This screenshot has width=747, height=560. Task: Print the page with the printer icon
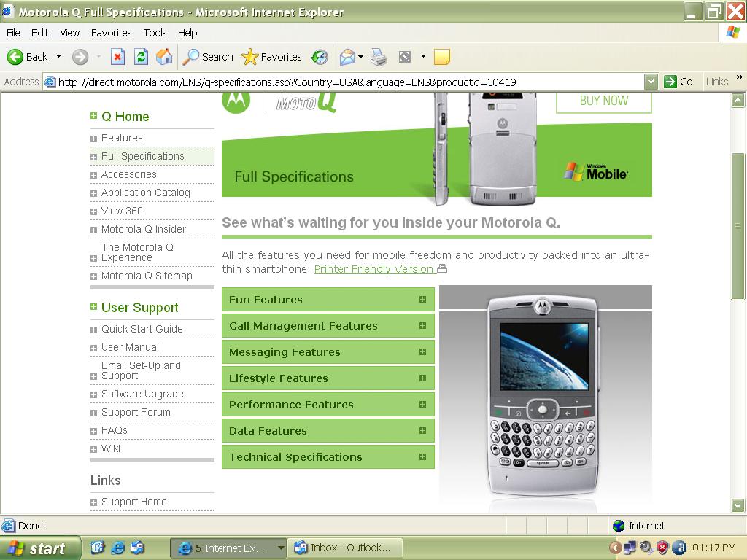click(379, 57)
